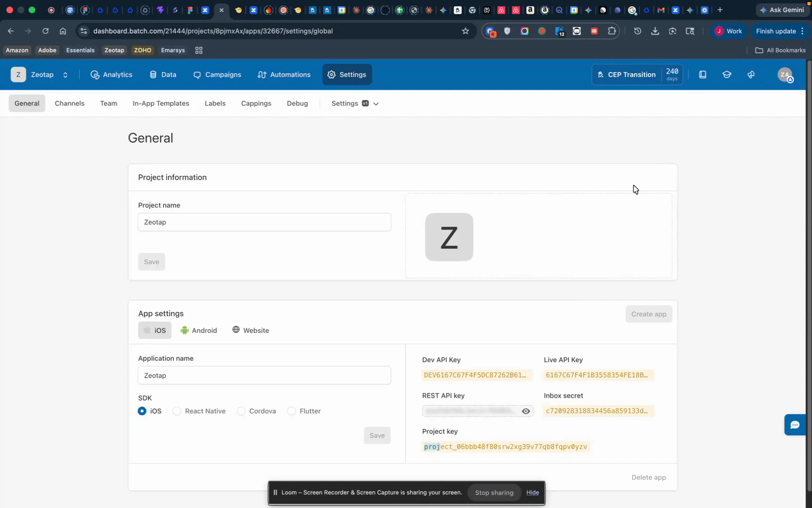Open the Campaigns menu
The height and width of the screenshot is (508, 812).
tap(217, 75)
